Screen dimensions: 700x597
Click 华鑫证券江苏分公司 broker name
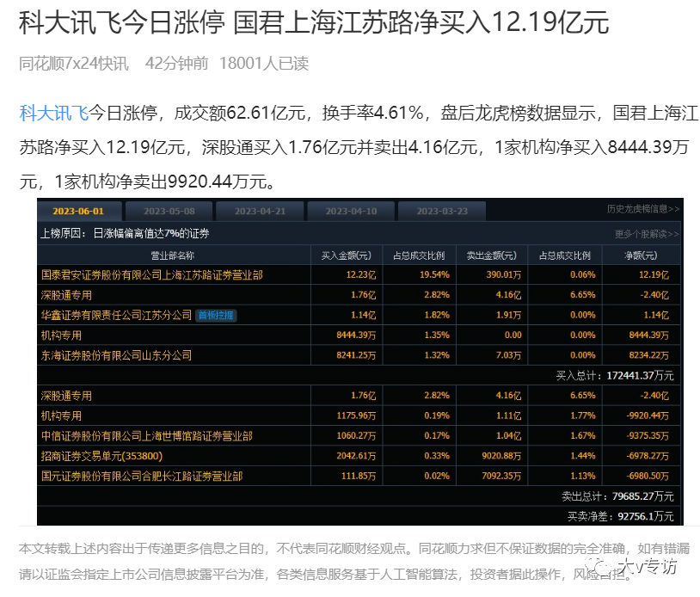tap(116, 315)
